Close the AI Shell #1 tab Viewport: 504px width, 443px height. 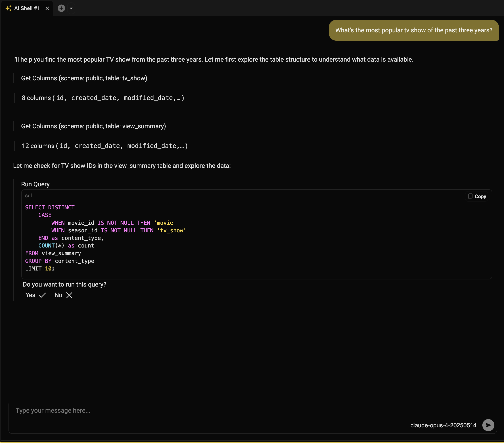point(47,8)
